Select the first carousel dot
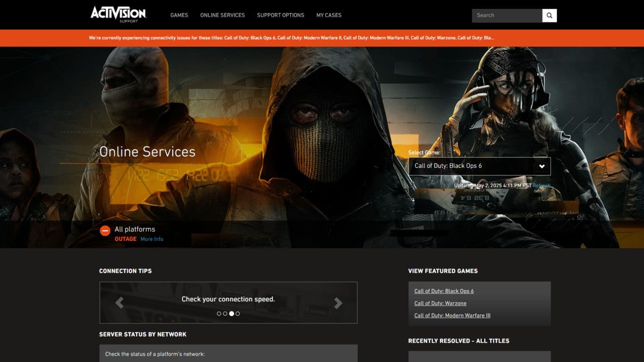Viewport: 644px width, 362px height. (x=219, y=314)
